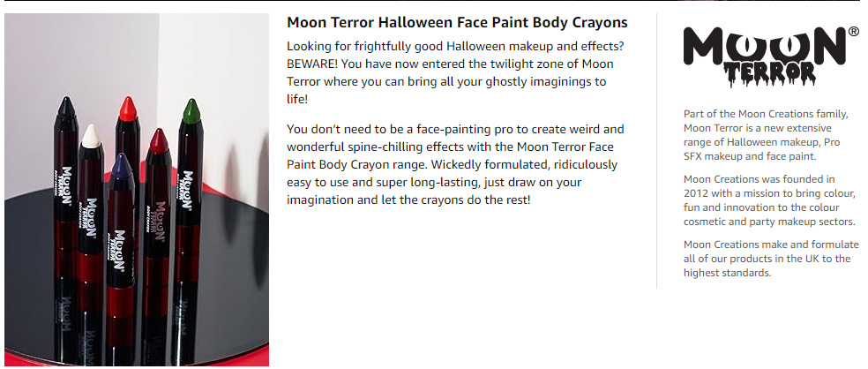Click the 'products in the UK' paragraph
This screenshot has width=868, height=369.
[771, 258]
